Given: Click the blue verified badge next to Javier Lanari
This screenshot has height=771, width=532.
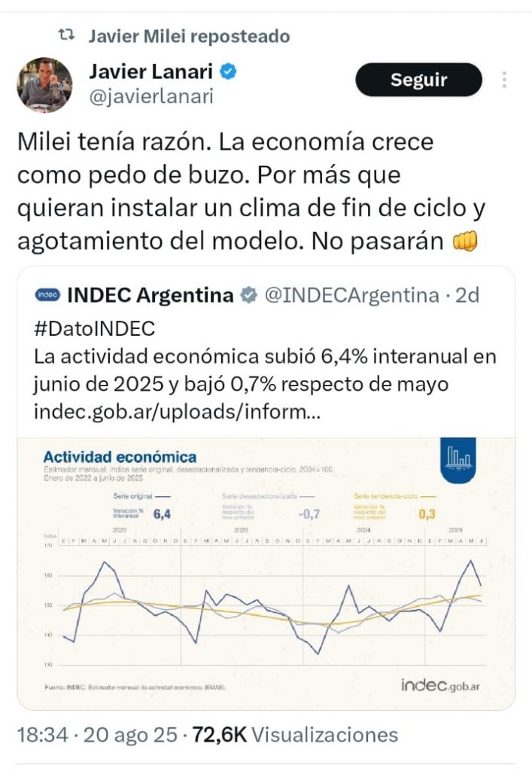Looking at the screenshot, I should click(229, 72).
